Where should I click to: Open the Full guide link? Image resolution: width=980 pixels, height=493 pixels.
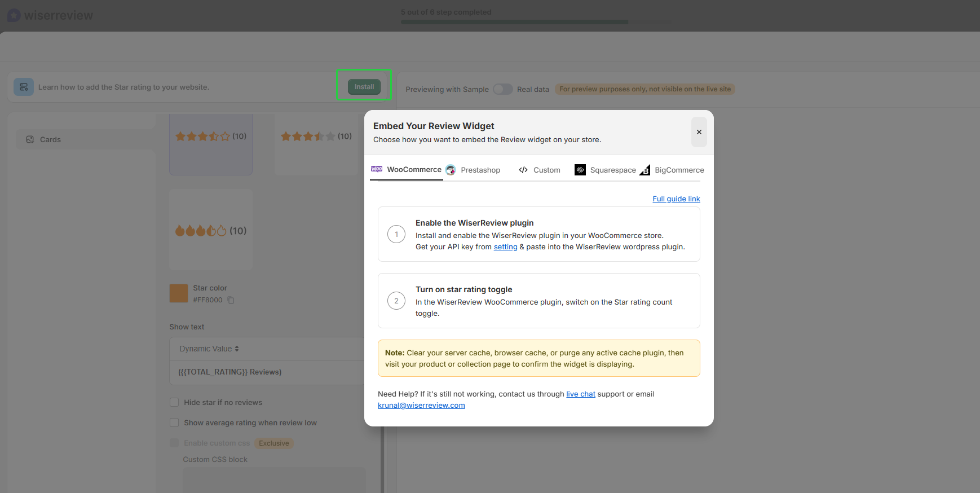pyautogui.click(x=676, y=199)
